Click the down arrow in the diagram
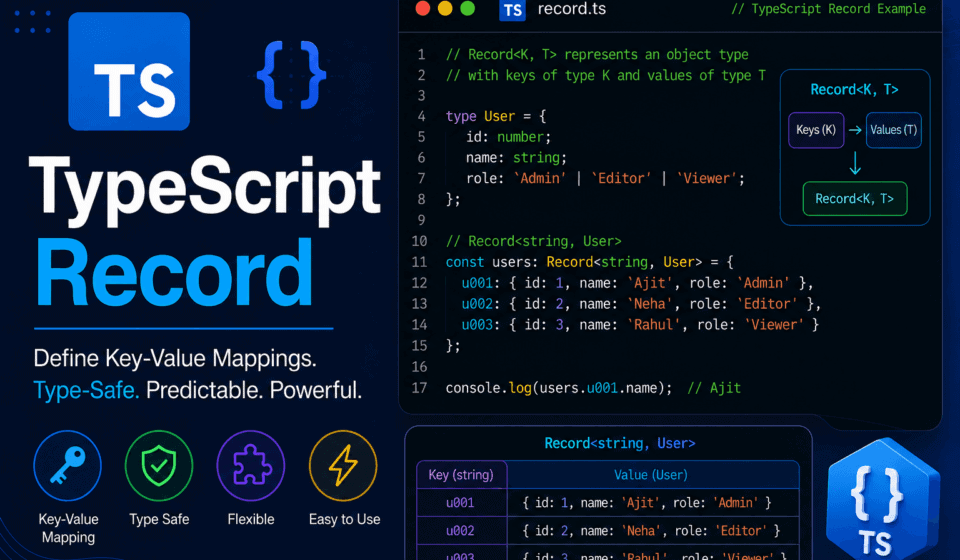Viewport: 960px width, 560px height. pos(855,164)
